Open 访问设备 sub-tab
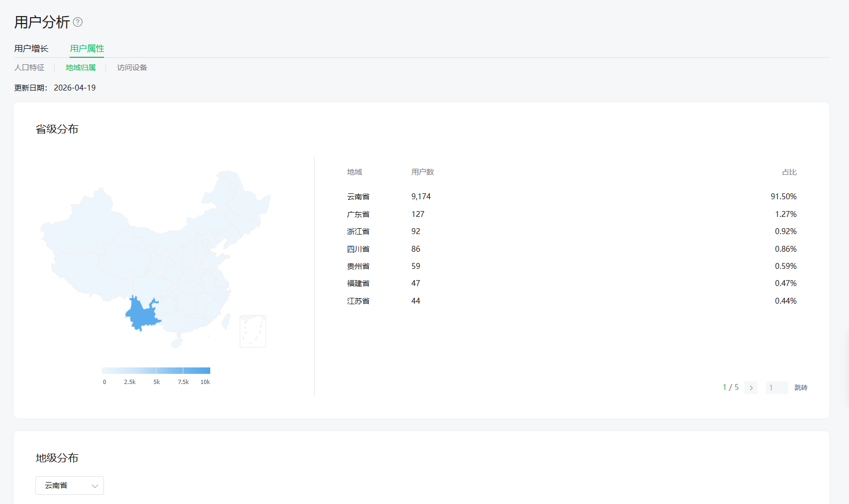849x504 pixels. pyautogui.click(x=132, y=67)
